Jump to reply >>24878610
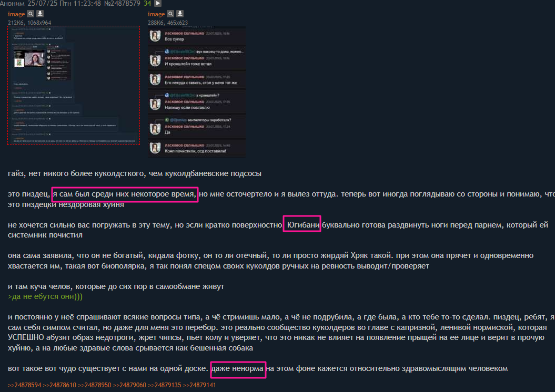The image size is (555, 392). [x=59, y=385]
